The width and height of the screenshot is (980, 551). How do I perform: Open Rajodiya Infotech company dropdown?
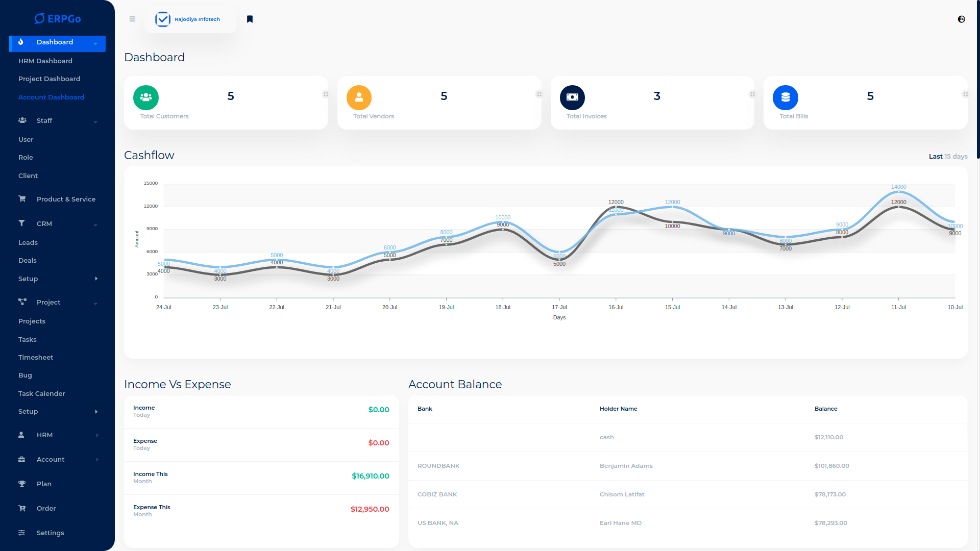[x=190, y=19]
